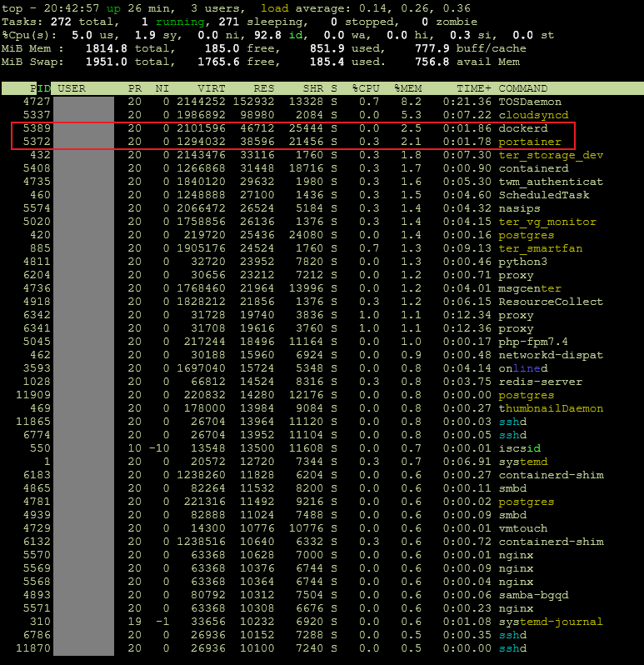Viewport: 644px width, 665px height.
Task: Click the %CPU column header
Action: [366, 88]
